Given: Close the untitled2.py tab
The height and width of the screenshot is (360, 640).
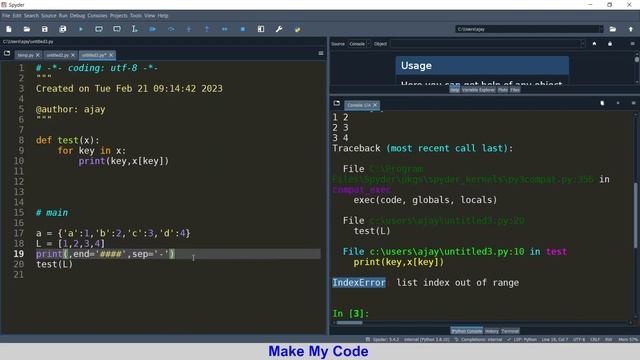Looking at the screenshot, I should (73, 55).
